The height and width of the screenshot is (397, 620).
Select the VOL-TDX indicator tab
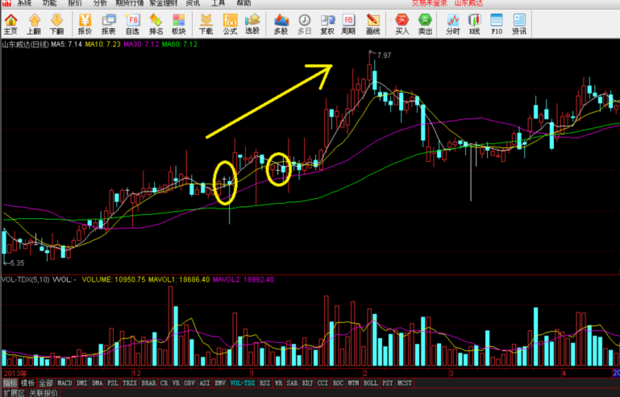pos(242,383)
